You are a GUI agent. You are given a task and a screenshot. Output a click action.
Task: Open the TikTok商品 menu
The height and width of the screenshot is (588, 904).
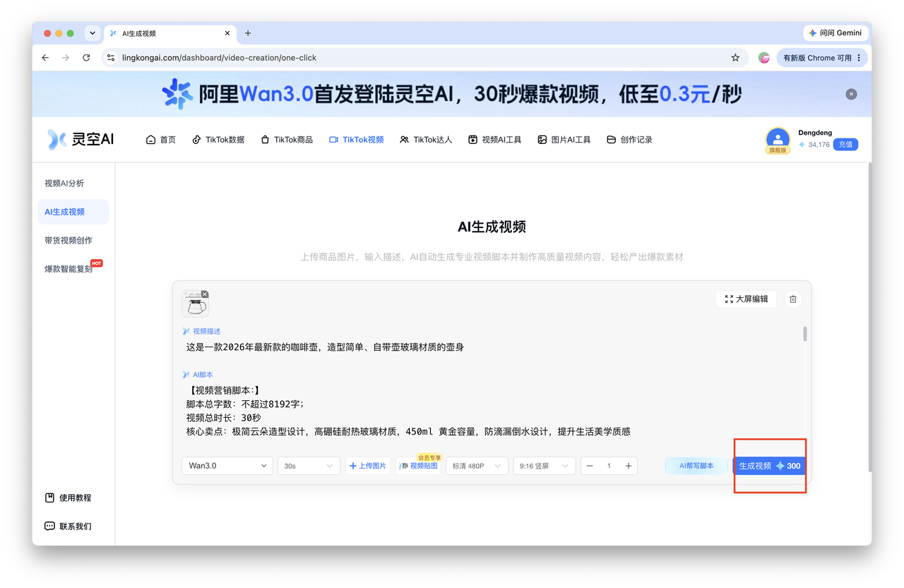pyautogui.click(x=287, y=140)
